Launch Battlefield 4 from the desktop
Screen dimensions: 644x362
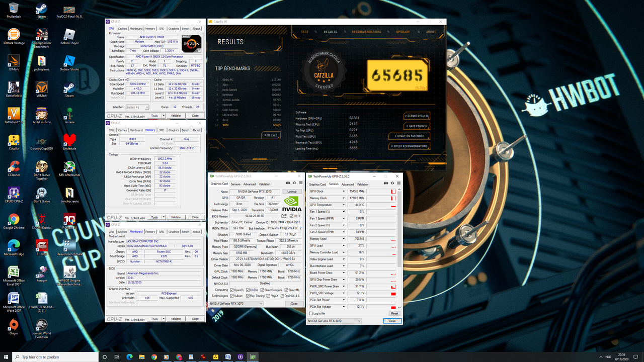[x=14, y=89]
